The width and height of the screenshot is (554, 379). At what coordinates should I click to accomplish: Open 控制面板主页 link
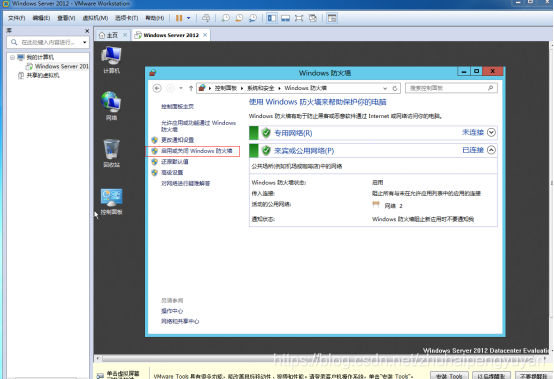coord(177,106)
